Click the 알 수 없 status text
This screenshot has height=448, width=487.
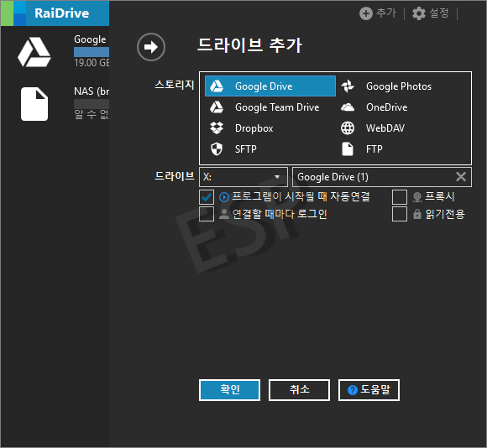point(92,114)
